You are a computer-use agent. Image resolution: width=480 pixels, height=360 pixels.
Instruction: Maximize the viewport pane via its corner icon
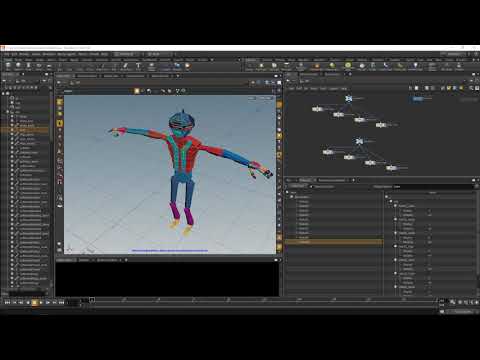(x=276, y=76)
